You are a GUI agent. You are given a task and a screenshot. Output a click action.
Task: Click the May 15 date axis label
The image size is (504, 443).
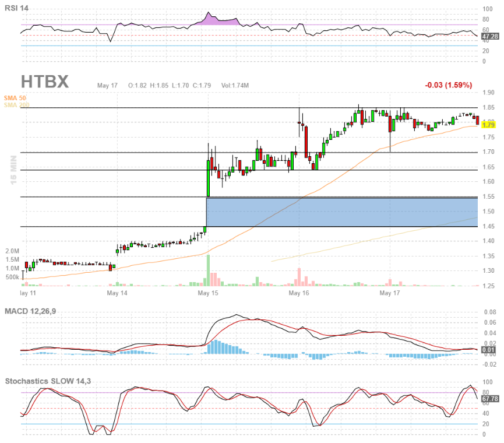(210, 293)
